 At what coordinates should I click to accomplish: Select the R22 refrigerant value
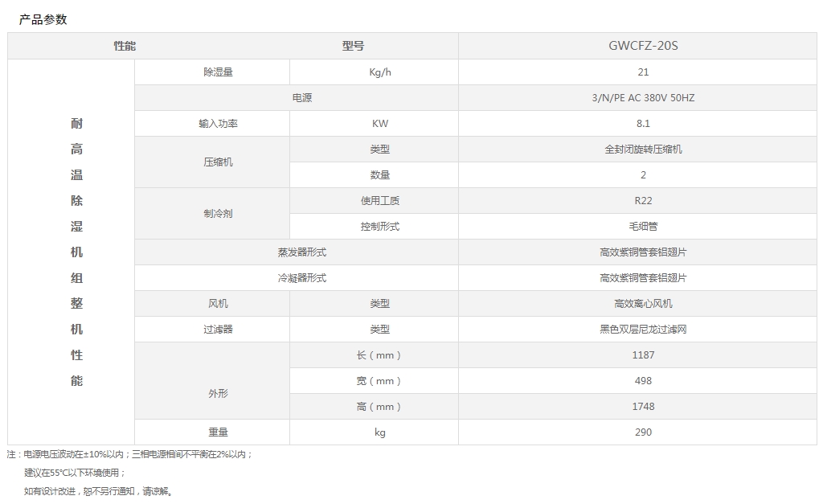coord(643,201)
